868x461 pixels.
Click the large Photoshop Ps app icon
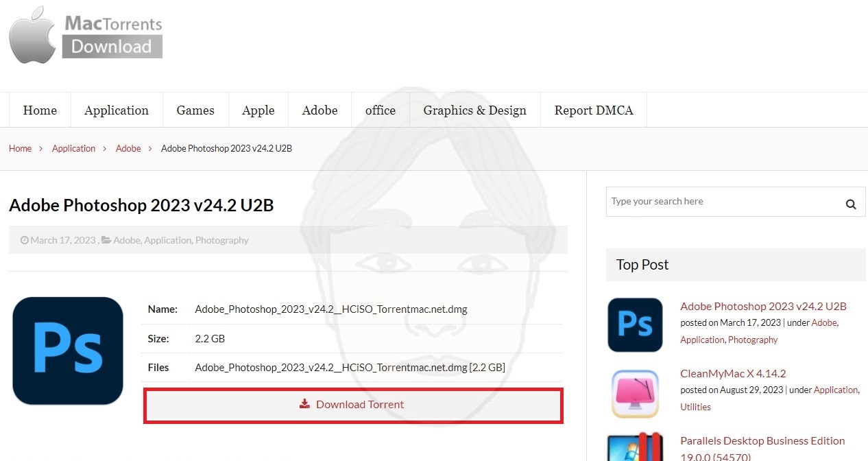[68, 351]
